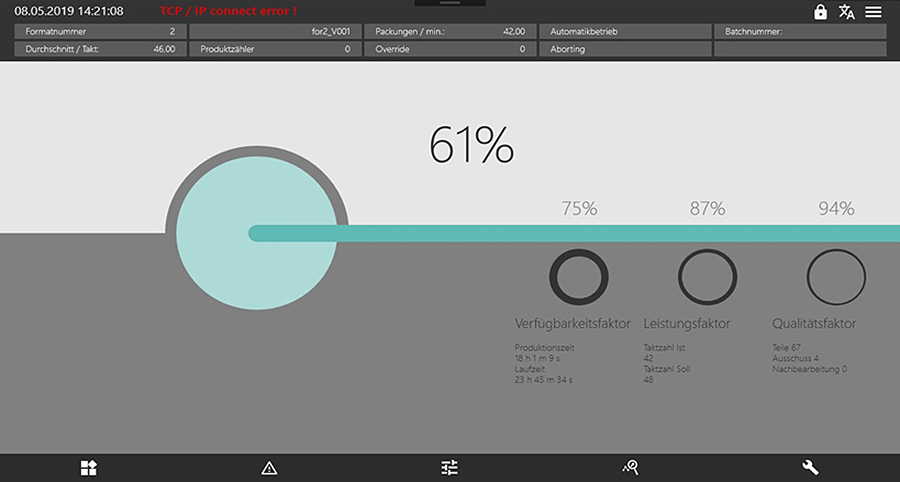Open the diagnostics magnifier page

[x=630, y=467]
